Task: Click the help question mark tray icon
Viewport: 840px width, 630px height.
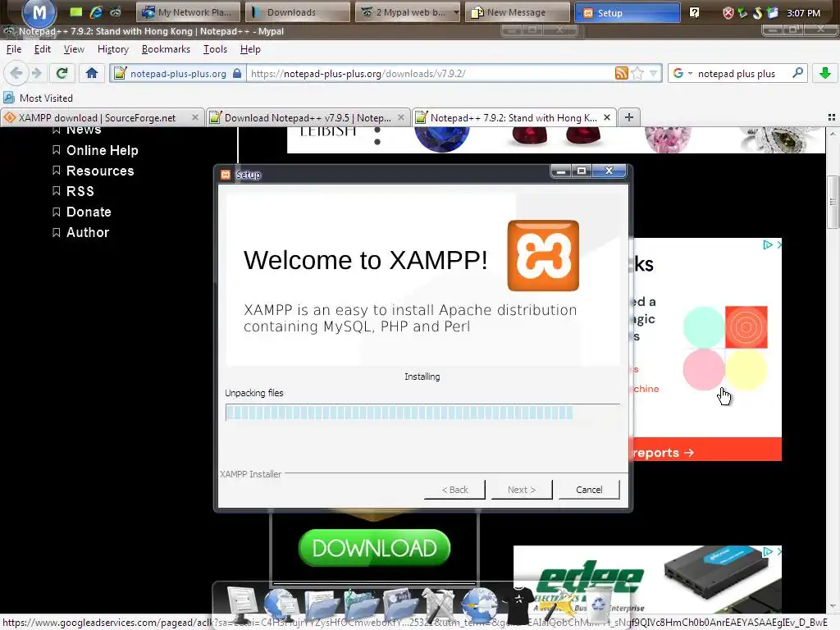Action: click(x=694, y=12)
